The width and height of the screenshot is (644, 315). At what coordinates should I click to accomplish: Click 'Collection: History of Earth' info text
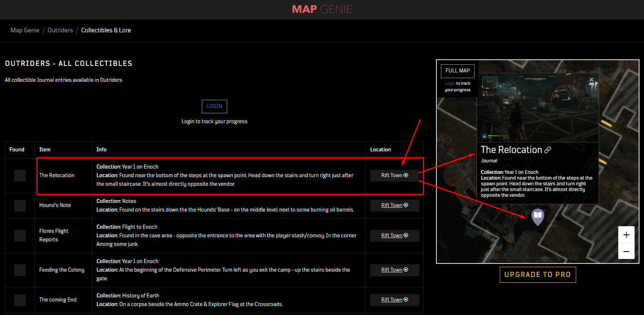(128, 296)
